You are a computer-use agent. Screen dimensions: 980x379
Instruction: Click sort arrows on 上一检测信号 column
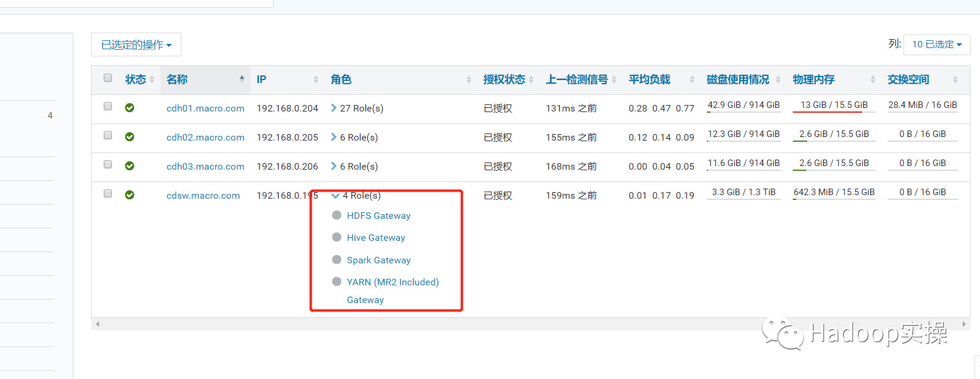tap(614, 79)
